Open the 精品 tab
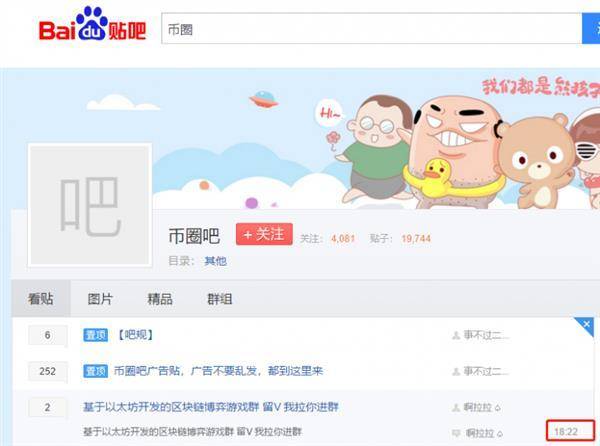 point(160,299)
